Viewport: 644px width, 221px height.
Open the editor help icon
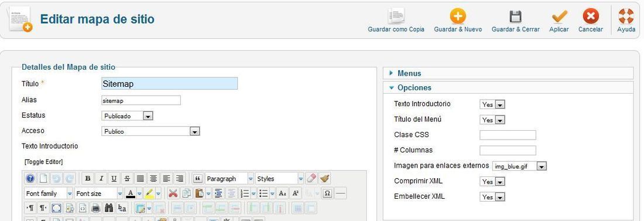30,179
